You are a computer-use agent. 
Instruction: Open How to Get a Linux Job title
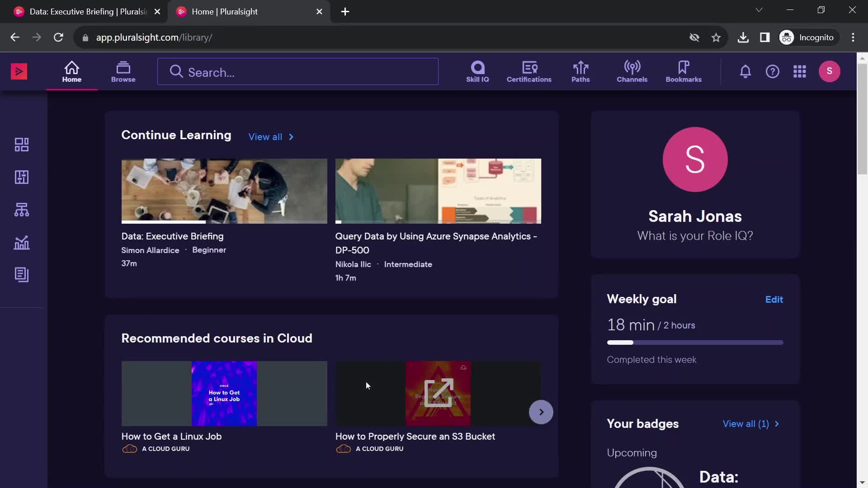tap(171, 436)
